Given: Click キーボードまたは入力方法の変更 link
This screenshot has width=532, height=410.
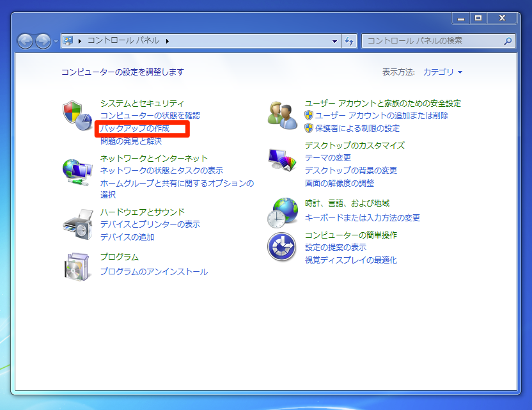Looking at the screenshot, I should [x=363, y=217].
